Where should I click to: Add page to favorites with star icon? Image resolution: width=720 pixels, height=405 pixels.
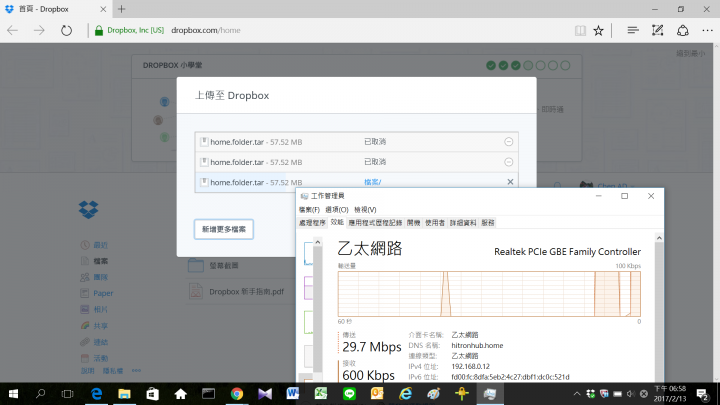(x=598, y=30)
